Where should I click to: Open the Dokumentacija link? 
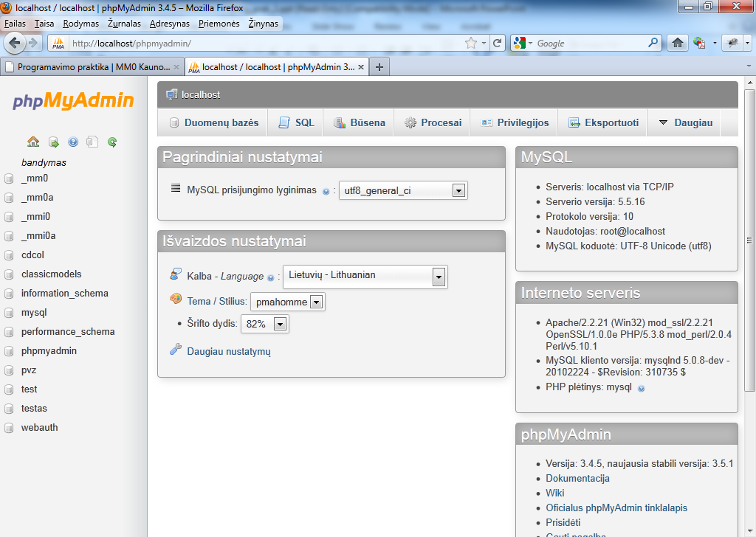577,478
